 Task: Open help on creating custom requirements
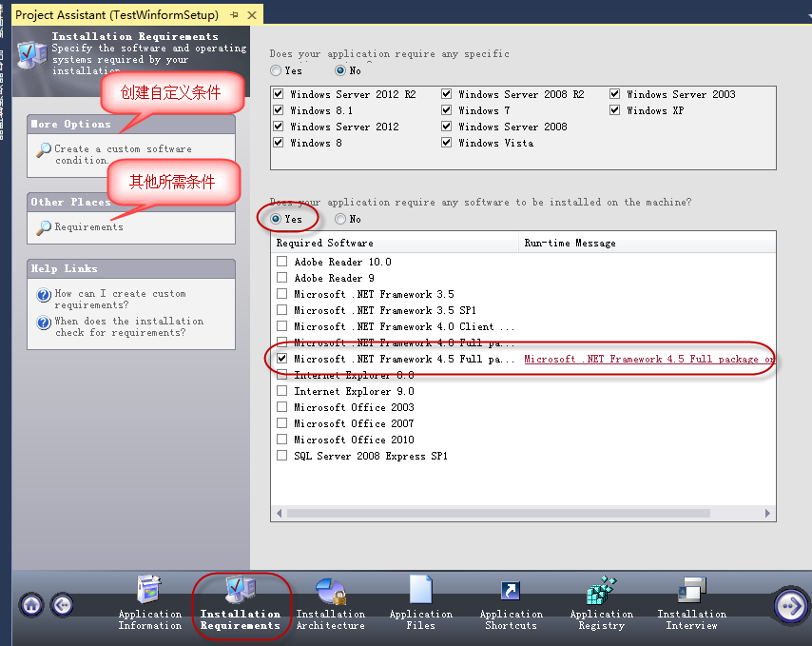[120, 299]
